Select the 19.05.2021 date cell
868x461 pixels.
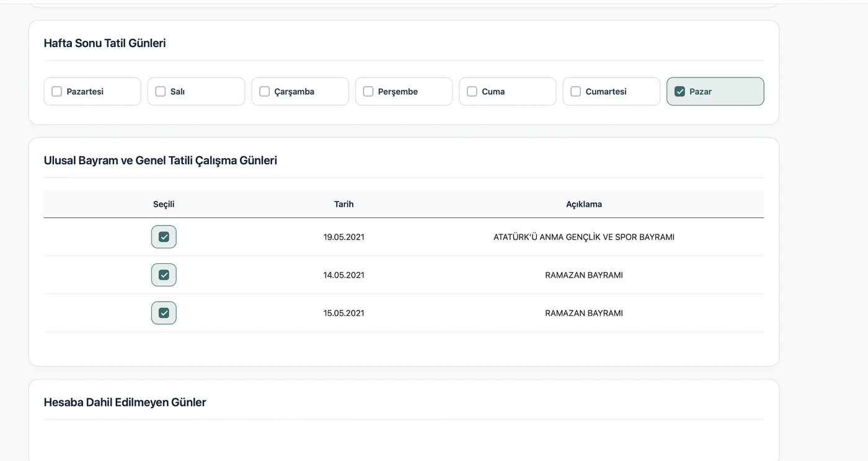click(344, 237)
